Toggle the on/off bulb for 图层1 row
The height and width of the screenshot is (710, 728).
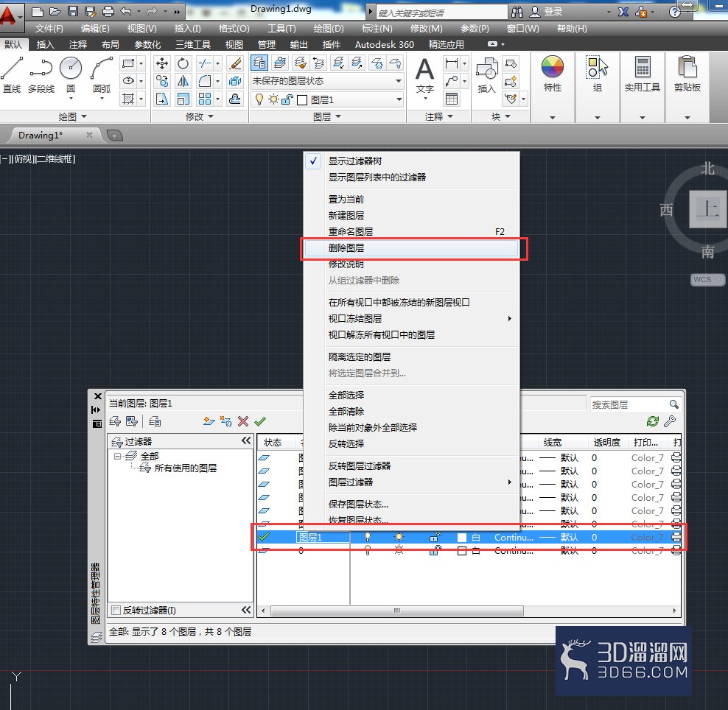point(368,538)
